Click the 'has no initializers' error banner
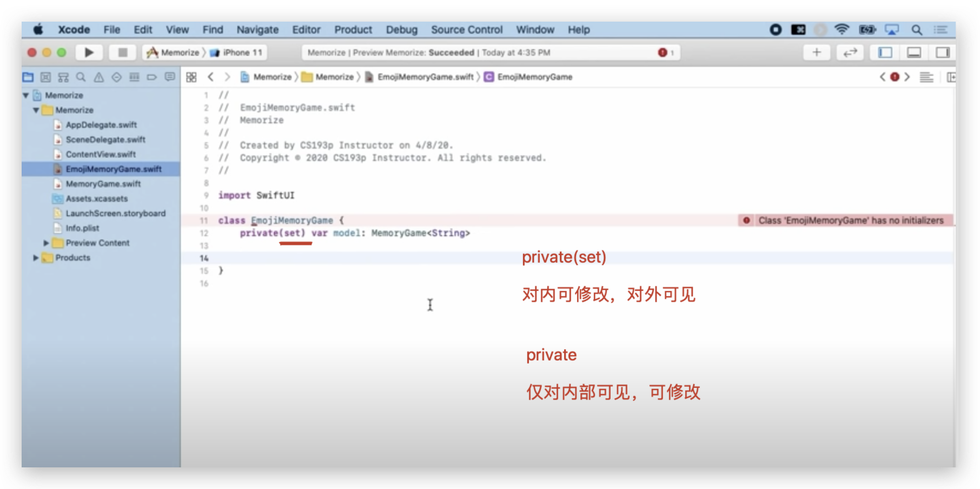Viewport: 980px width, 489px height. click(x=846, y=220)
